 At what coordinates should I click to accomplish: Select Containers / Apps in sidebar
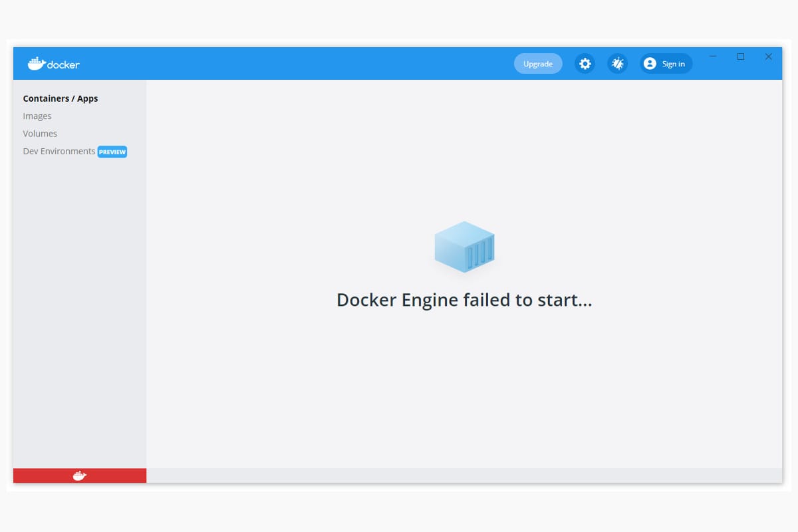tap(61, 98)
